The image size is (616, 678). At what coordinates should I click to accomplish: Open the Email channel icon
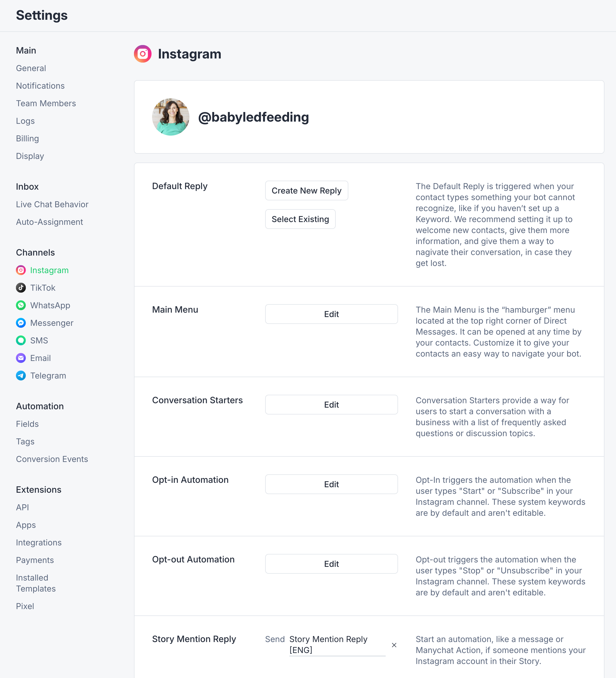click(21, 358)
